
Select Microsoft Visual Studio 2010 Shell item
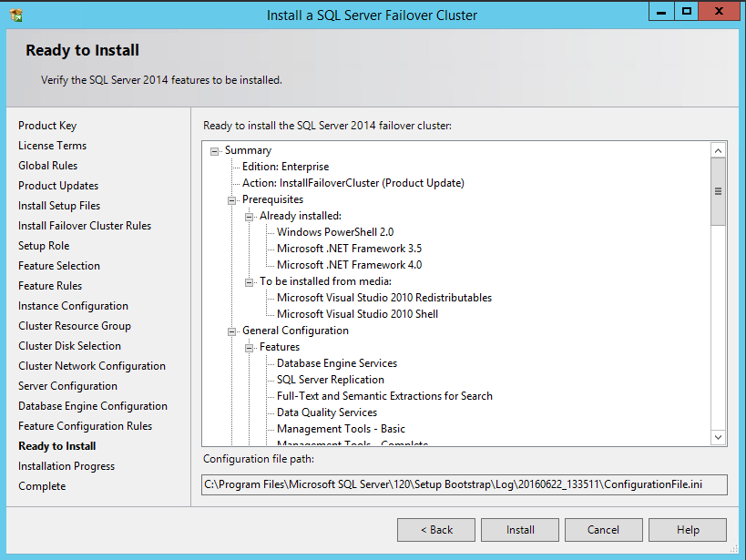click(x=357, y=314)
